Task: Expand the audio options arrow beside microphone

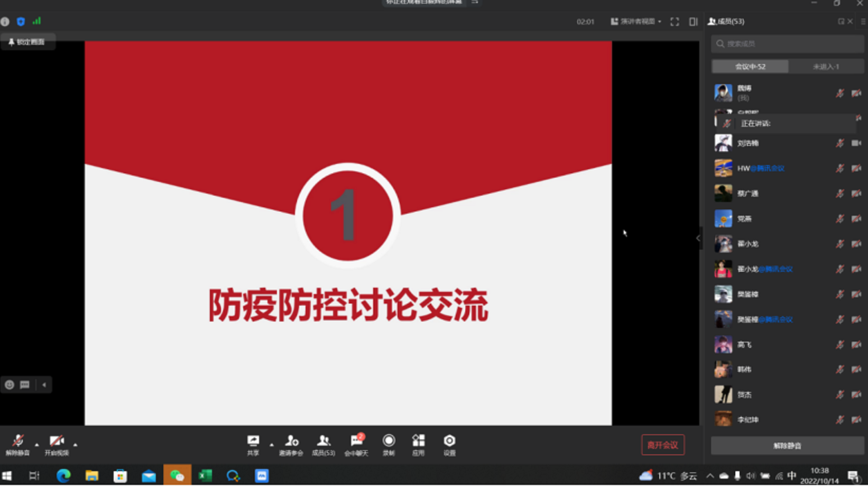Action: (x=36, y=445)
